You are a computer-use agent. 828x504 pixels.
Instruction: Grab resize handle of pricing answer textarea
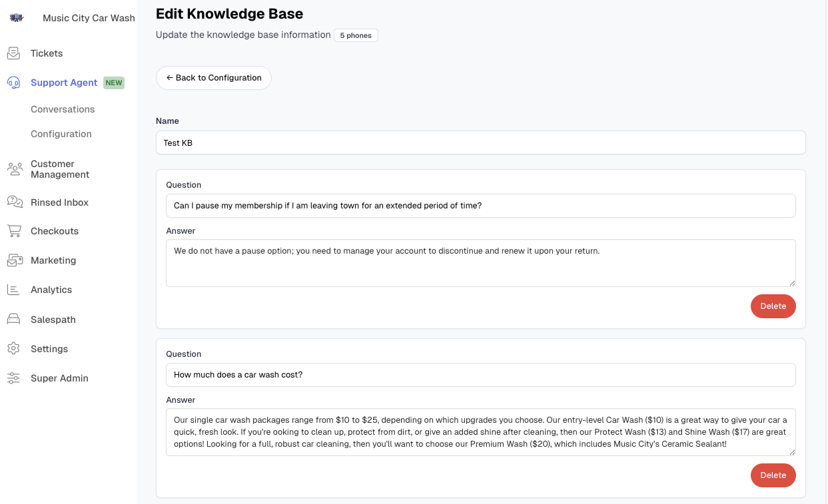click(x=792, y=452)
